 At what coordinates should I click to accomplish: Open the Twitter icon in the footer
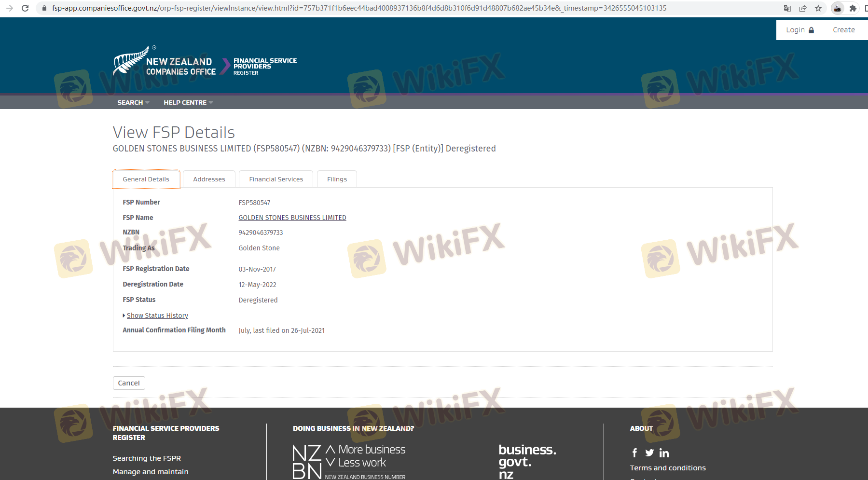(649, 453)
